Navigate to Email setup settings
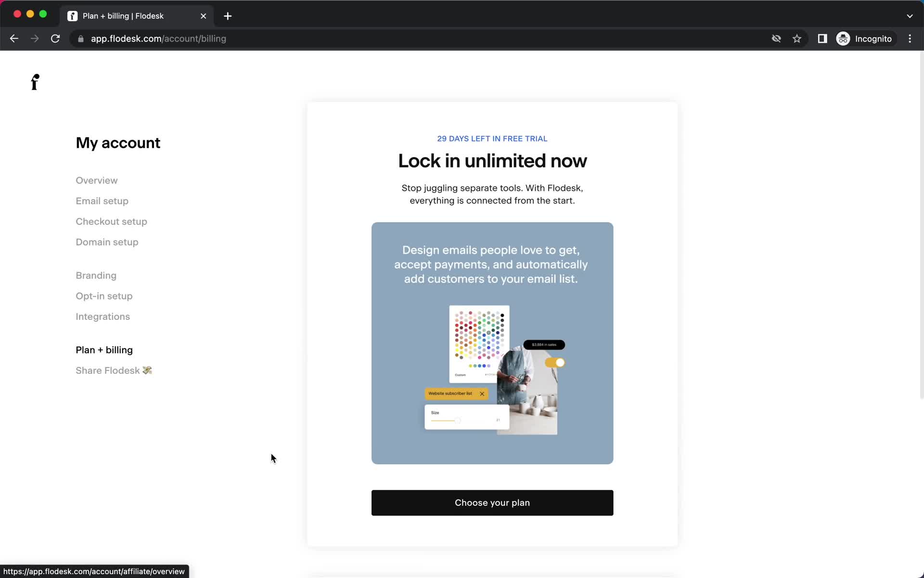The image size is (924, 578). [102, 200]
